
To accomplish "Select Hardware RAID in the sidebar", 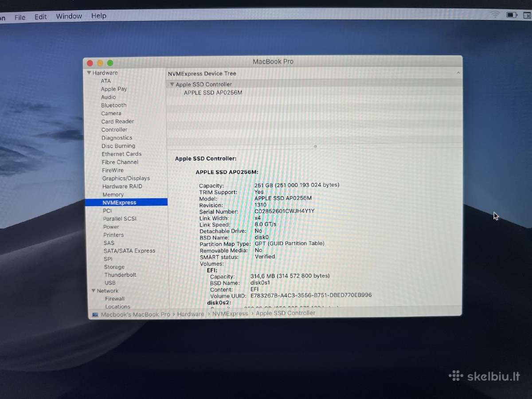I will 122,186.
